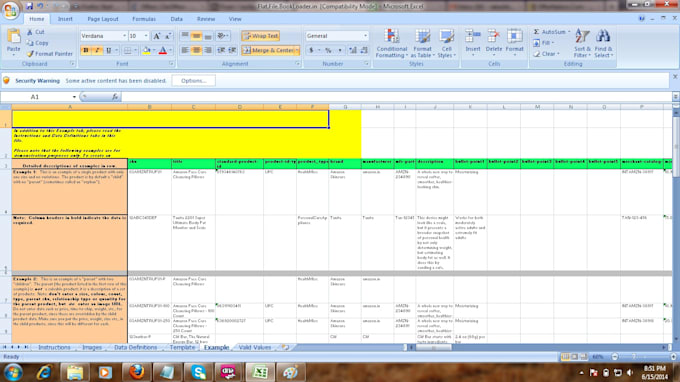Click the Options... button in Security Warning
The width and height of the screenshot is (680, 382).
[193, 81]
